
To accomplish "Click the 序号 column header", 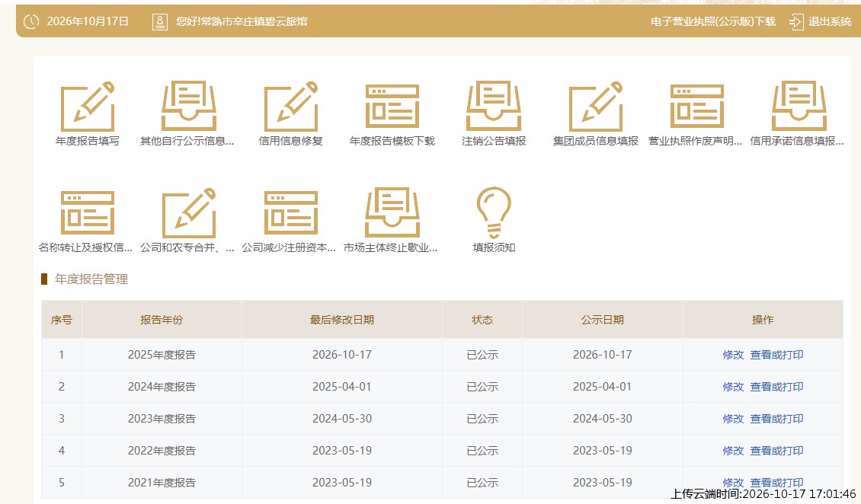I will click(x=62, y=320).
